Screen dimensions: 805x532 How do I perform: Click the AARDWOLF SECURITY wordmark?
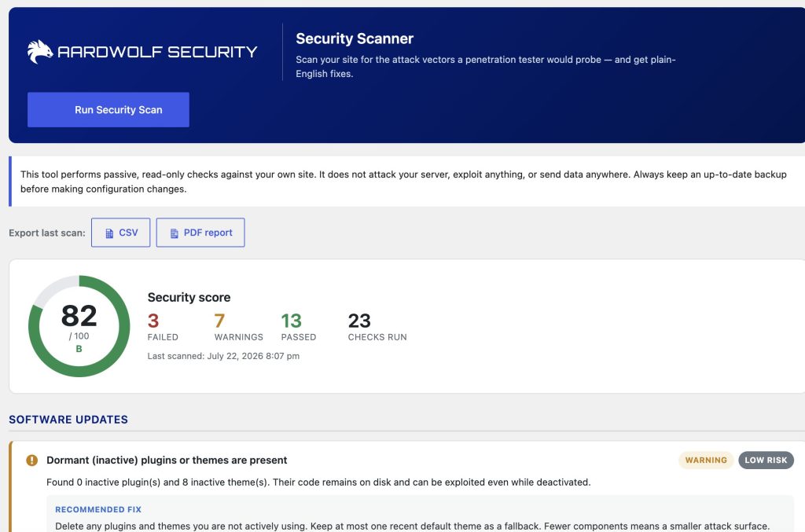(157, 52)
